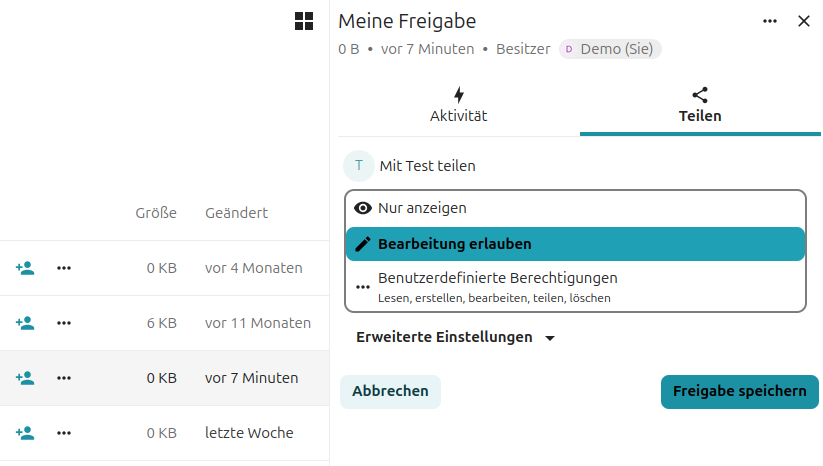Screen dimensions: 823x466
Task: Open the sidebar three-dots actions menu
Action: point(770,21)
